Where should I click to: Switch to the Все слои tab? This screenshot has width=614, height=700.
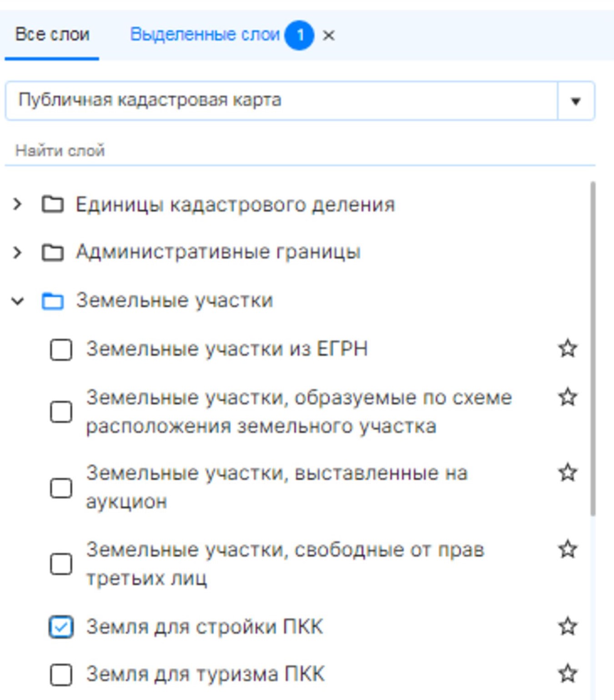52,35
